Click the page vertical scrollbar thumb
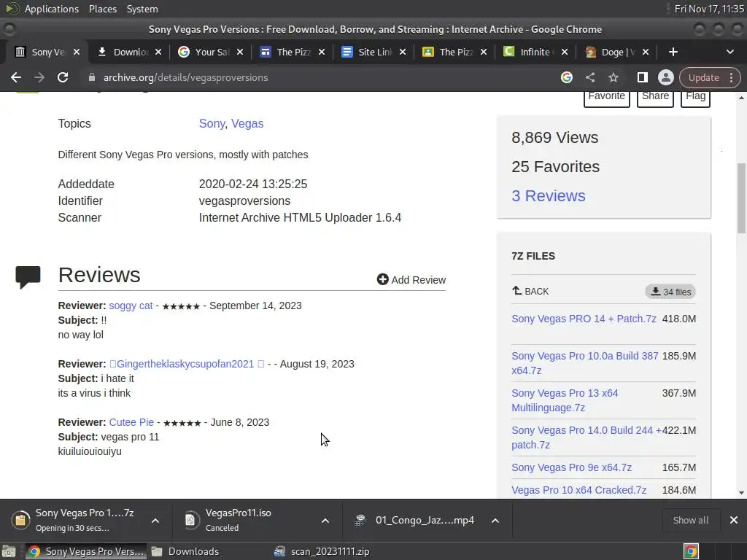 pyautogui.click(x=741, y=198)
